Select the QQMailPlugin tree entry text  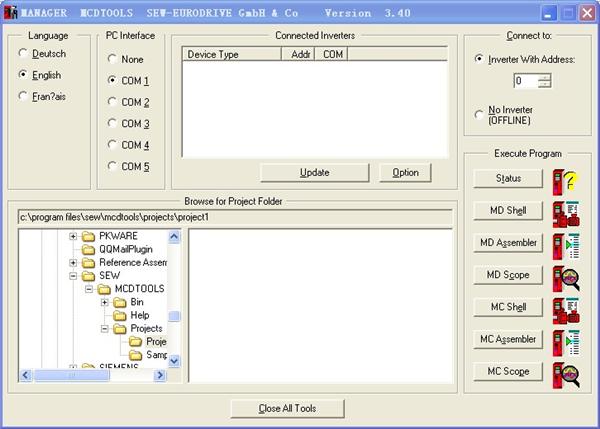(x=126, y=250)
